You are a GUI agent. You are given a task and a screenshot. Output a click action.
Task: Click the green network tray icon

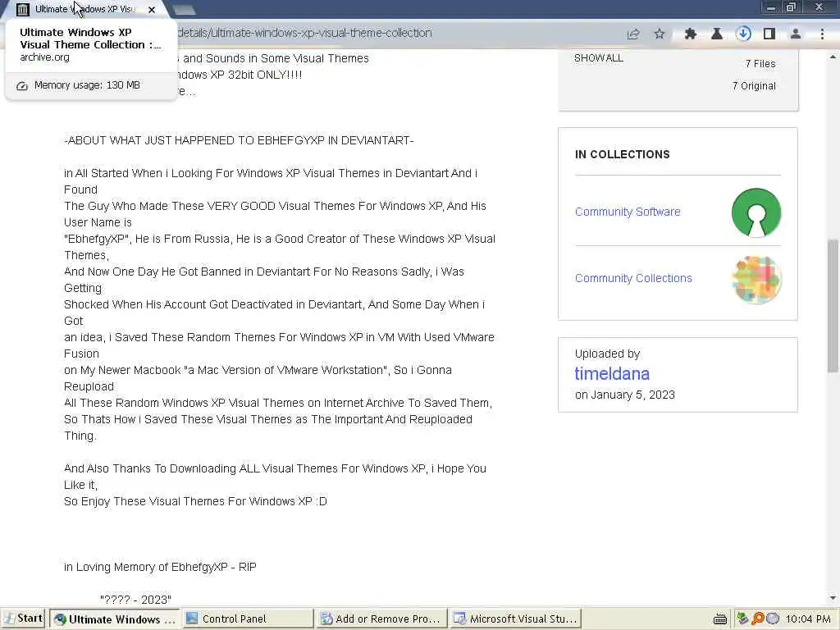742,619
